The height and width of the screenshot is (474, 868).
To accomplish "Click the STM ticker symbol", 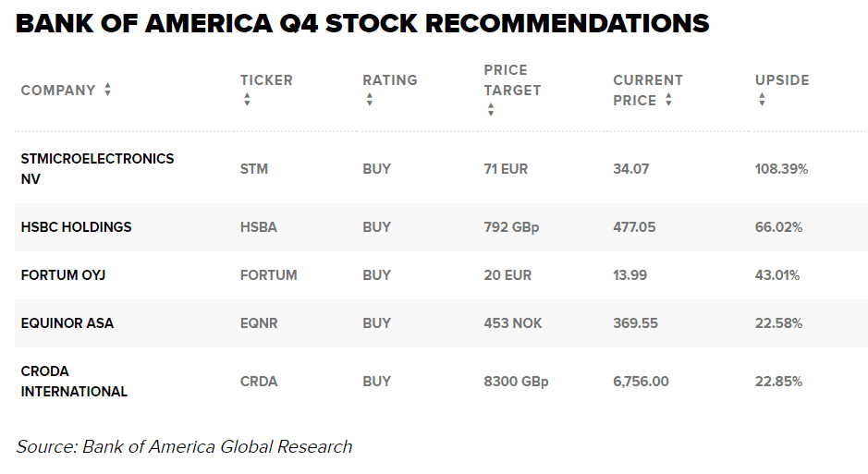I will [x=254, y=169].
